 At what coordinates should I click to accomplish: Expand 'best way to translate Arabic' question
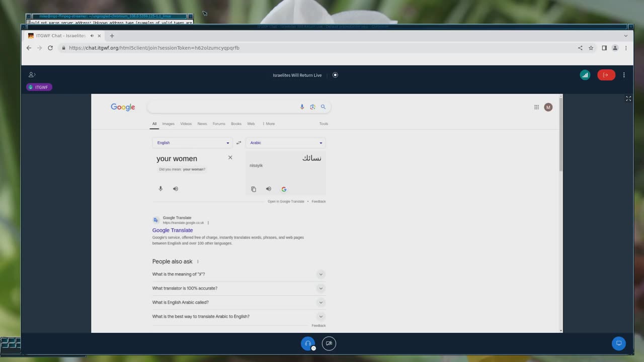coord(239,316)
